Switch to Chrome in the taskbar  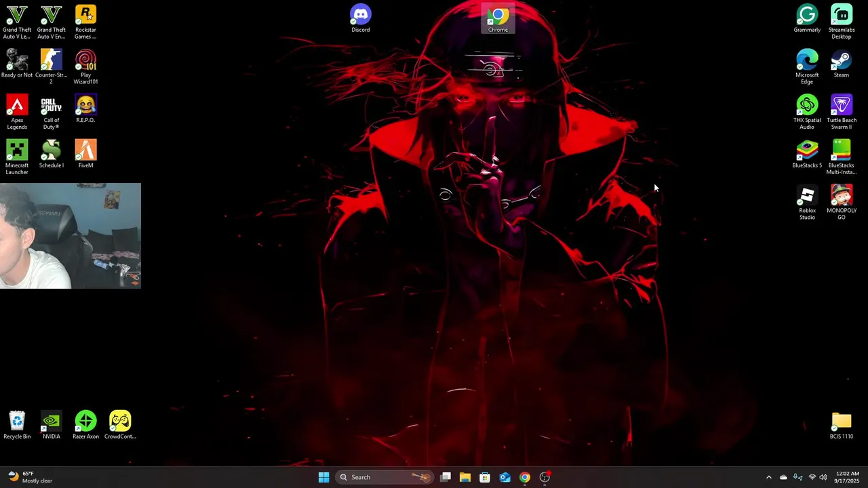pyautogui.click(x=525, y=477)
